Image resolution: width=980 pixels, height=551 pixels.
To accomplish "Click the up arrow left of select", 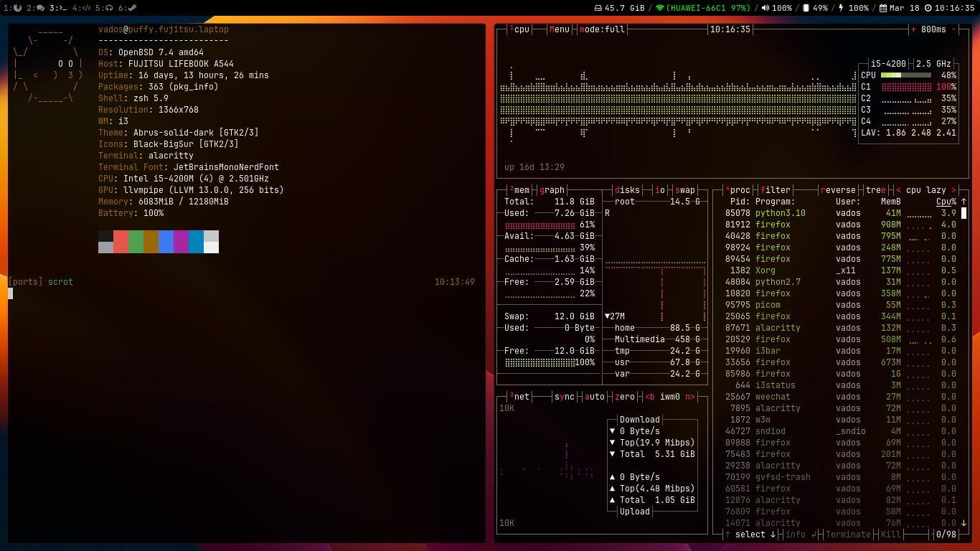I will [727, 534].
